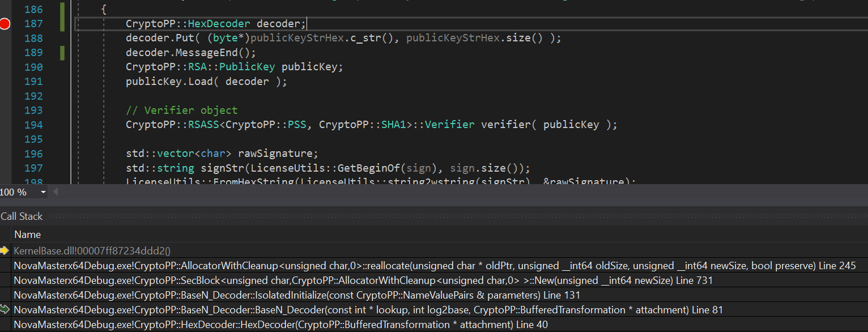The height and width of the screenshot is (332, 868).
Task: Click SHA1 template argument on line 194
Action: [x=394, y=125]
